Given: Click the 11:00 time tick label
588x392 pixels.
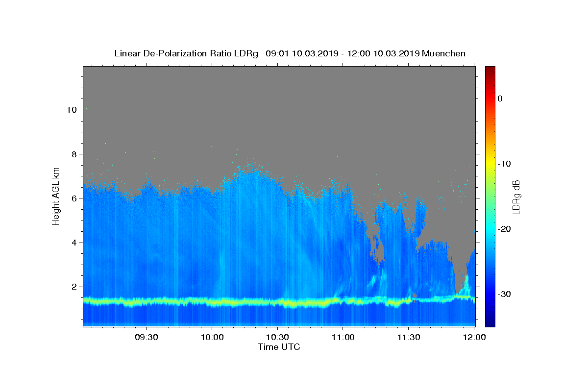Looking at the screenshot, I should (343, 337).
